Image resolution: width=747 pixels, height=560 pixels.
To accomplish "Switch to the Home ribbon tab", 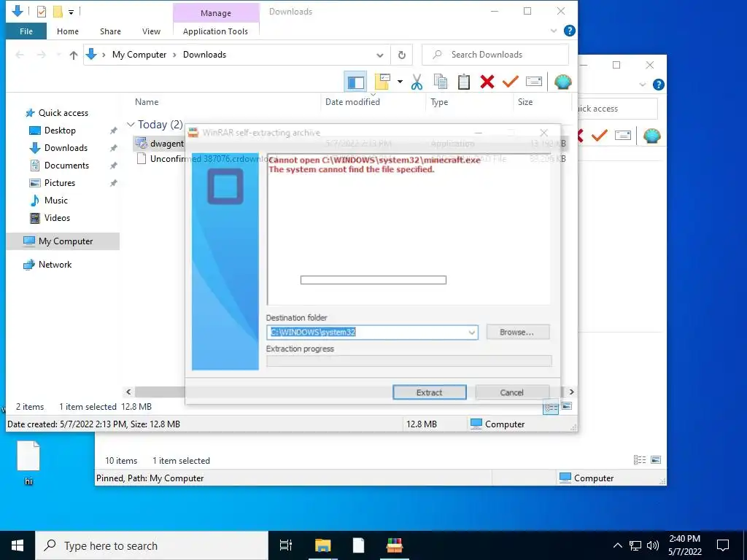I will 68,31.
